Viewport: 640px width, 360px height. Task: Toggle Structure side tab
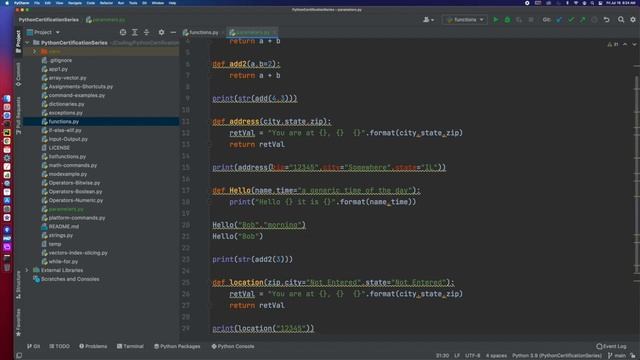point(18,284)
